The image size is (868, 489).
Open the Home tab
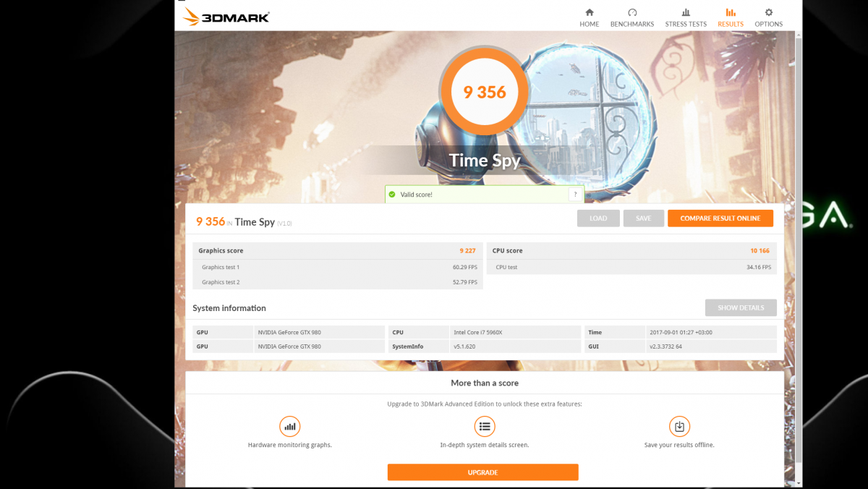(590, 18)
